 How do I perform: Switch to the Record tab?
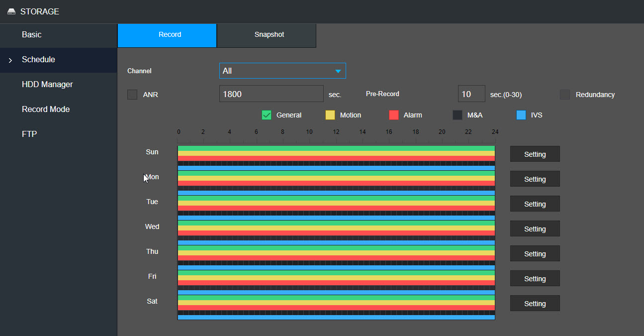click(167, 35)
